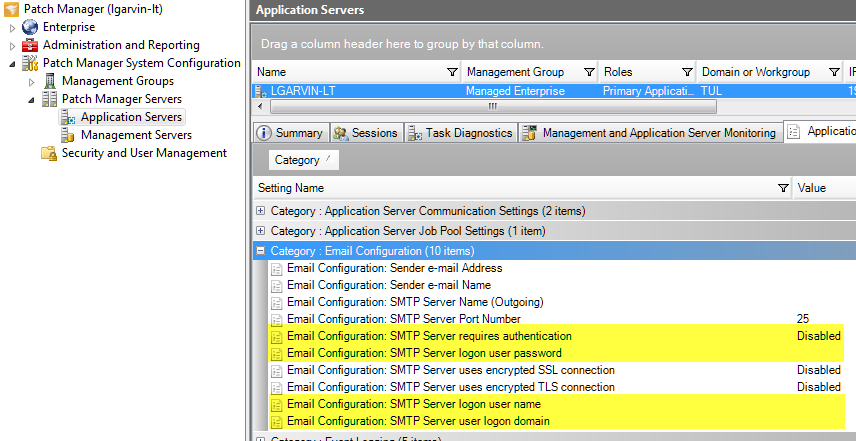856x441 pixels.
Task: Click Disabled value for SSL connection
Action: pyautogui.click(x=819, y=371)
